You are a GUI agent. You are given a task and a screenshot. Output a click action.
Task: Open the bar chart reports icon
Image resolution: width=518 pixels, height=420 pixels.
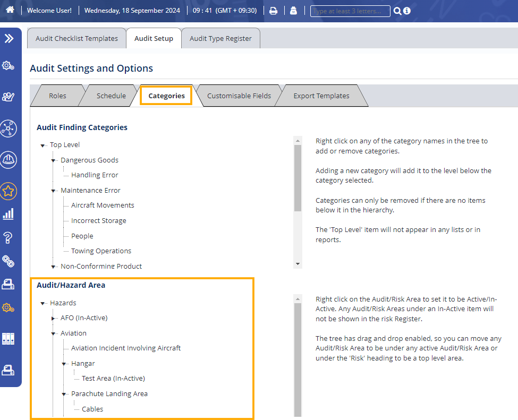pyautogui.click(x=9, y=214)
